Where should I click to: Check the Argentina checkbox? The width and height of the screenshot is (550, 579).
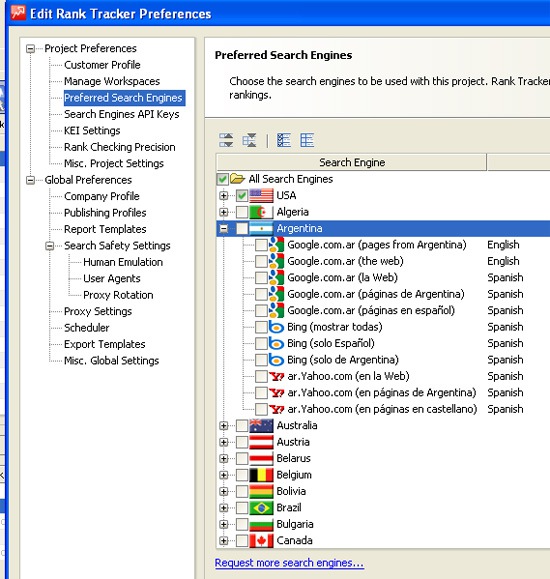point(242,229)
